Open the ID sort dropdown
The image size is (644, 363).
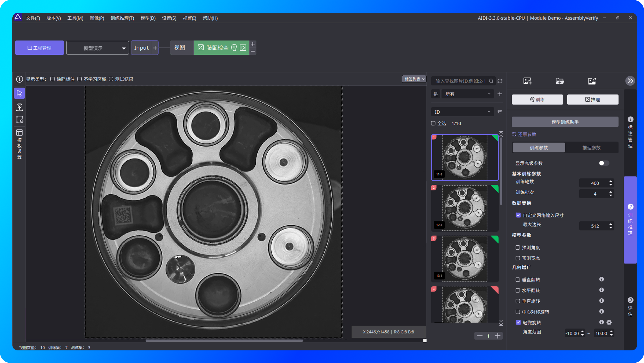click(462, 112)
